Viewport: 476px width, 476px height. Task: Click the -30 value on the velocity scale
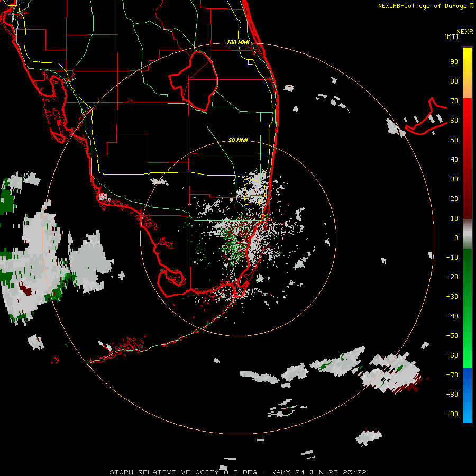pos(452,297)
